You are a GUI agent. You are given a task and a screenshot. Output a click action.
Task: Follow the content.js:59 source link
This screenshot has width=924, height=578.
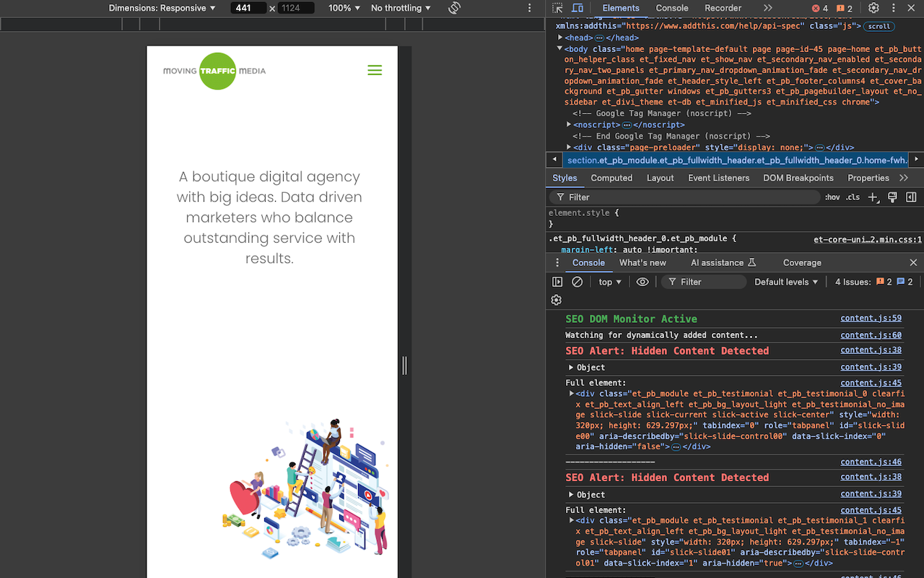point(871,319)
